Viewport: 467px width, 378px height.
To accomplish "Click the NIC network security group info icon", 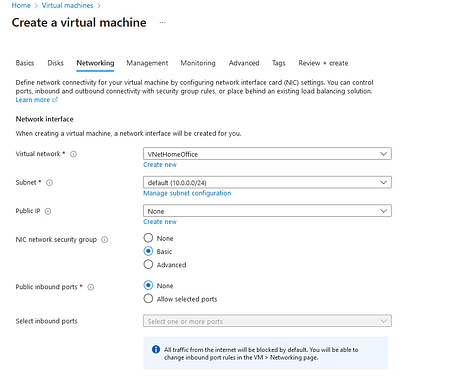I will pyautogui.click(x=104, y=240).
